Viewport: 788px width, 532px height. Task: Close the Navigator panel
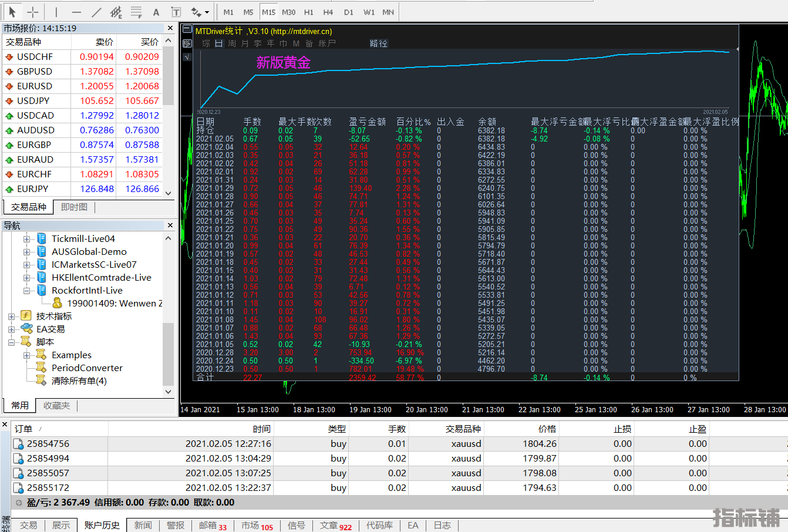click(170, 225)
